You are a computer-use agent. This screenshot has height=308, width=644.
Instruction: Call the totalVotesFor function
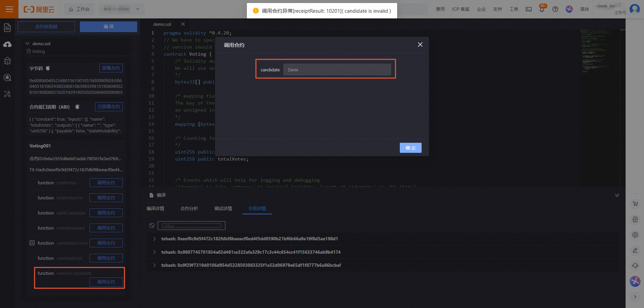point(106,198)
